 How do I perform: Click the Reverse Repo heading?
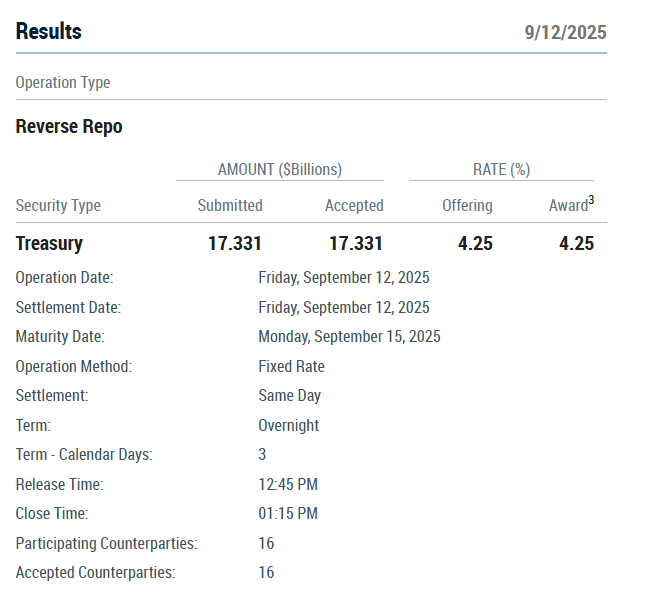[x=69, y=126]
